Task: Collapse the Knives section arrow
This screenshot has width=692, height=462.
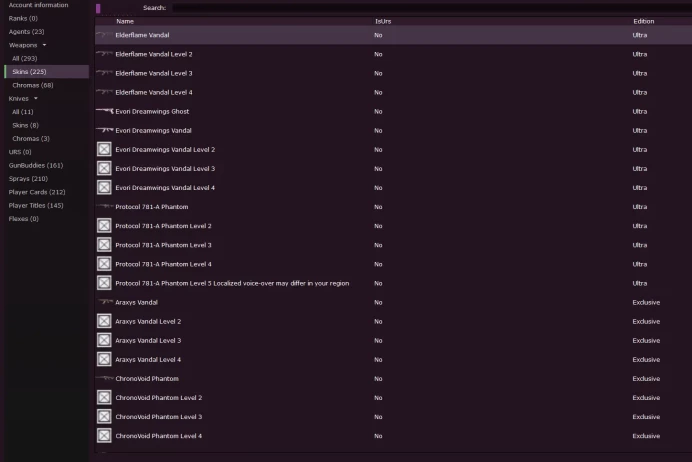Action: coord(36,98)
